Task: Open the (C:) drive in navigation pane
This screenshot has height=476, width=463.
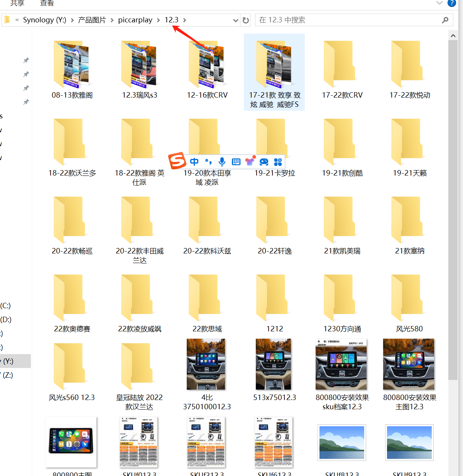Action: (x=5, y=306)
